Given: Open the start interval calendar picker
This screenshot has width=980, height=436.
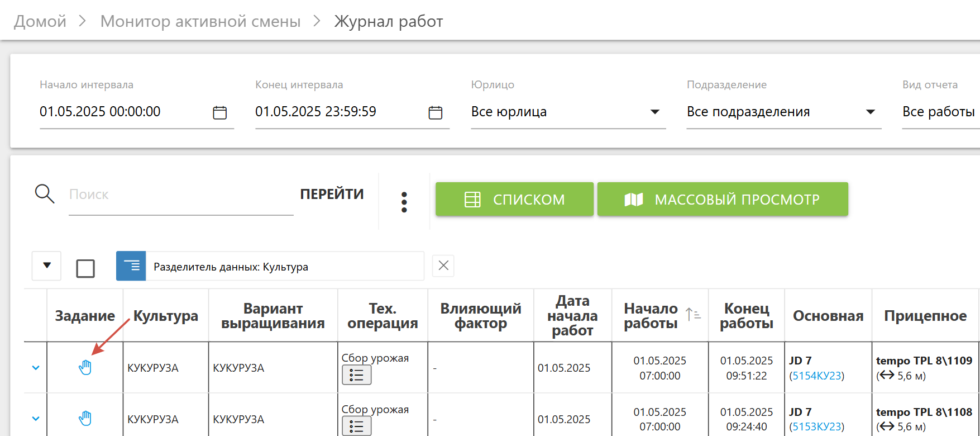Looking at the screenshot, I should coord(220,112).
